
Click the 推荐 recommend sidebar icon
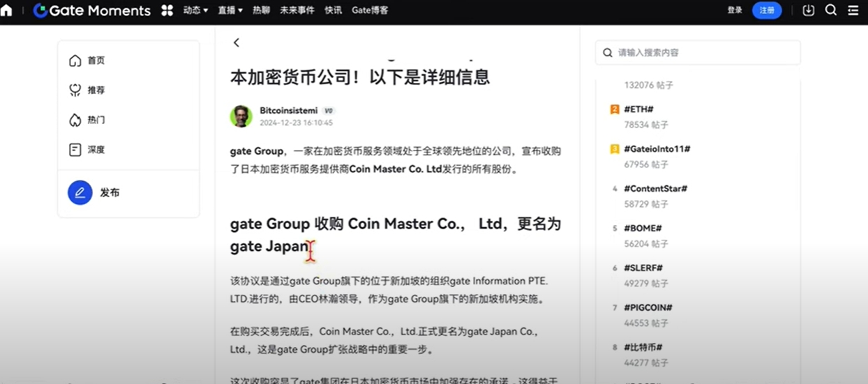(75, 90)
